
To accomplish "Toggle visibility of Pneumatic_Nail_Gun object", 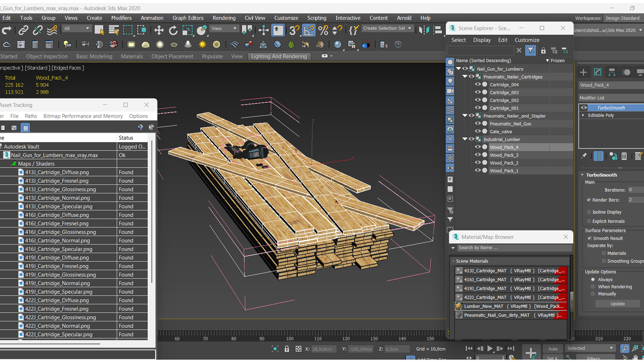I will (x=476, y=123).
